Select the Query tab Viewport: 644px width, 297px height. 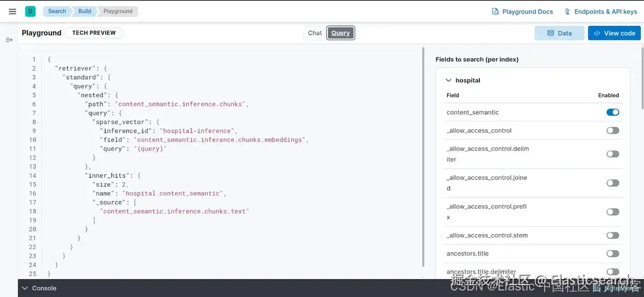[340, 33]
